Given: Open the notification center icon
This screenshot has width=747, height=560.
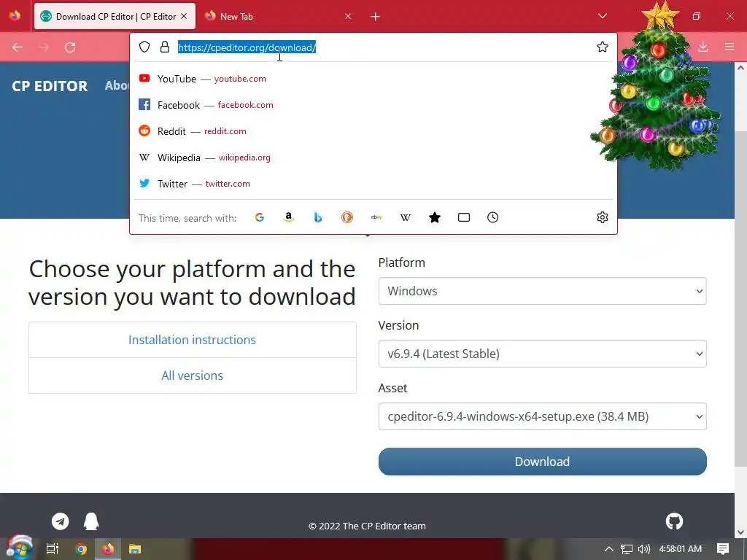Looking at the screenshot, I should 723,549.
